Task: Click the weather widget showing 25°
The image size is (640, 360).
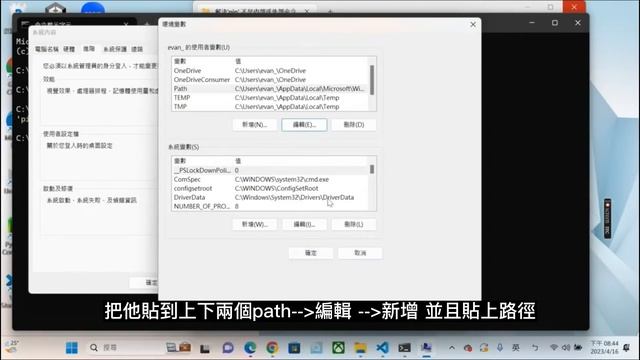Action: point(11,347)
